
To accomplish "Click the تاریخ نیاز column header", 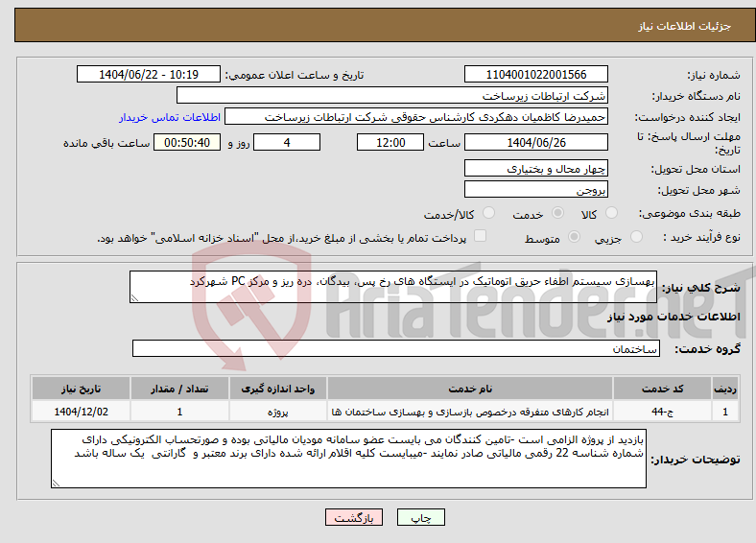I will [x=81, y=389].
